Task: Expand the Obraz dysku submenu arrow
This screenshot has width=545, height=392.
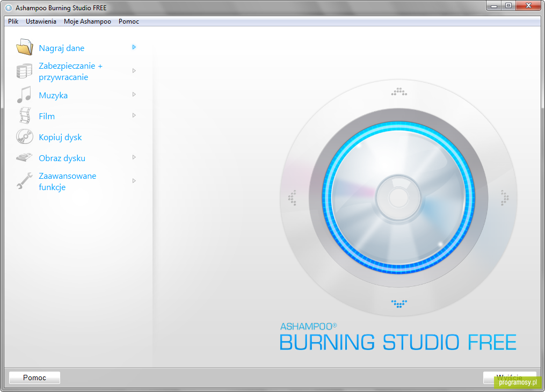Action: (x=134, y=157)
